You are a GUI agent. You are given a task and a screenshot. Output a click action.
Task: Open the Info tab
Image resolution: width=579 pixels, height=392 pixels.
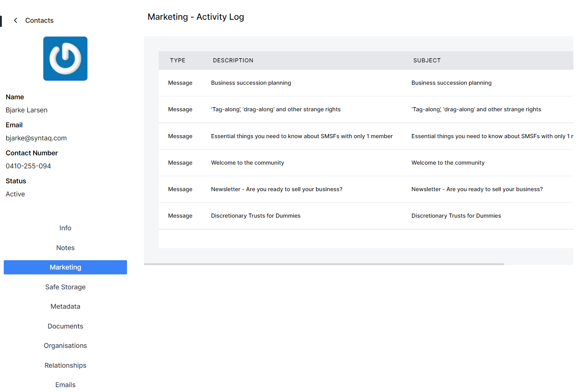(x=65, y=228)
